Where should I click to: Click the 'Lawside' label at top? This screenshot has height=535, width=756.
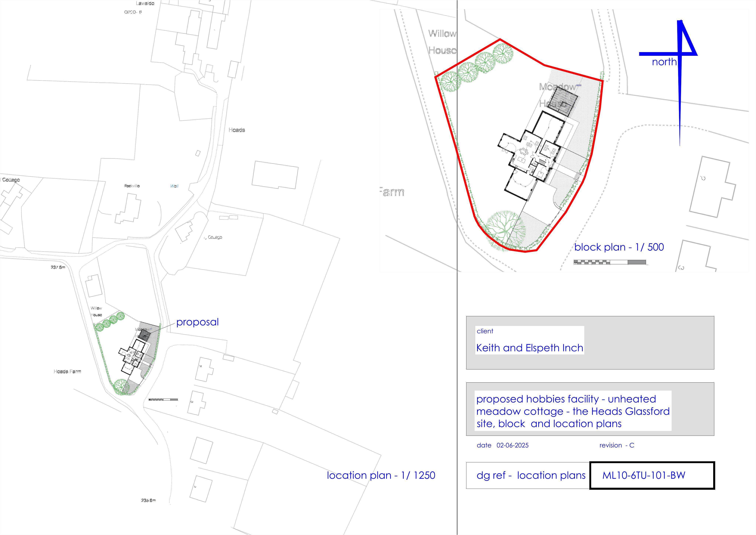(x=145, y=3)
